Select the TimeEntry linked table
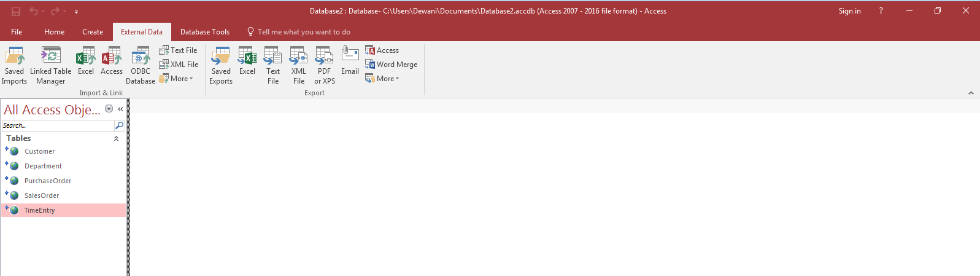Viewport: 980px width, 276px height. coord(64,210)
